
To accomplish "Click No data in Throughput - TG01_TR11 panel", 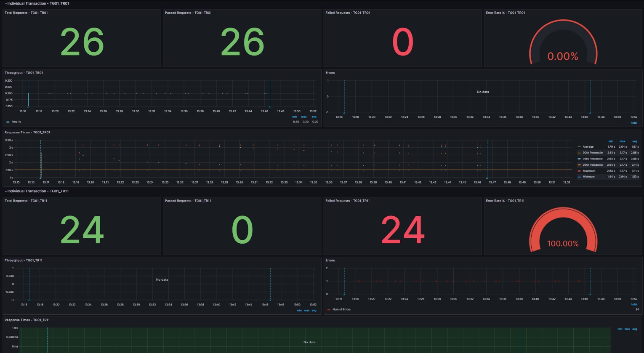I will click(162, 279).
